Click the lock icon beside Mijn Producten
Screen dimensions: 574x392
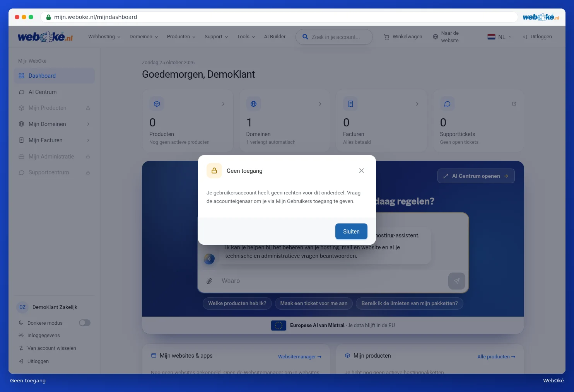click(x=88, y=108)
